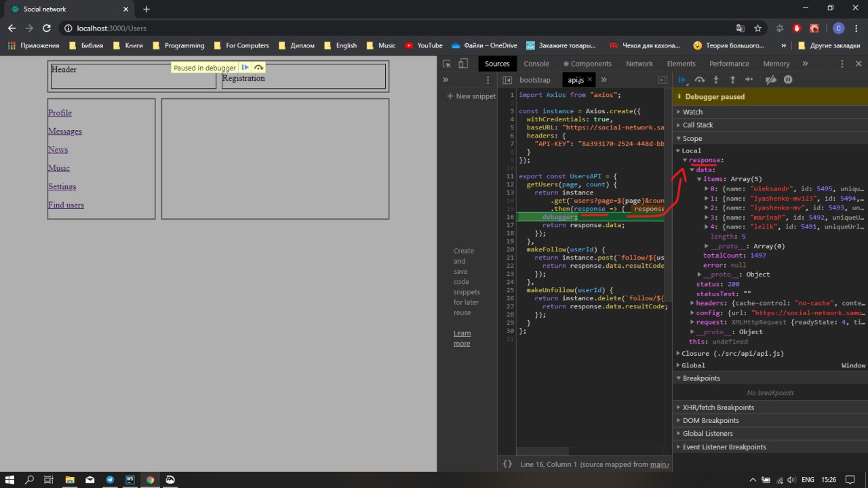This screenshot has width=868, height=488.
Task: Resume script execution in debugger toolbar
Action: coord(683,80)
